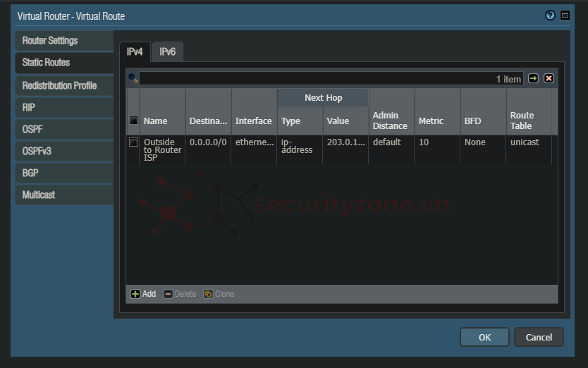Switch to the IPv6 tab

click(x=167, y=51)
